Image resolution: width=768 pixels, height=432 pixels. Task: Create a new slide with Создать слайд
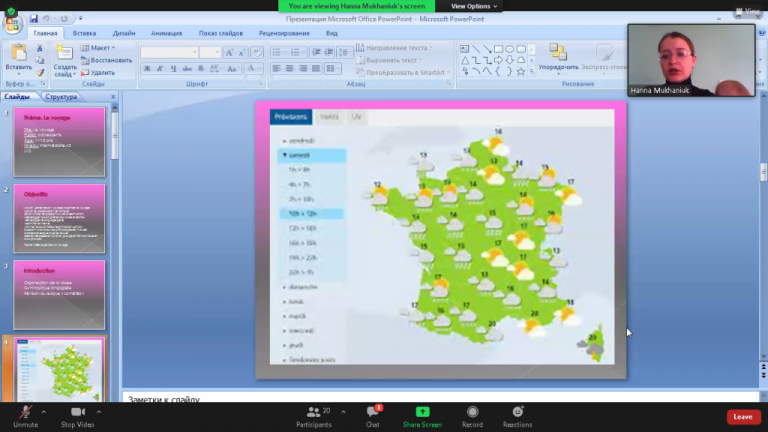(x=64, y=60)
